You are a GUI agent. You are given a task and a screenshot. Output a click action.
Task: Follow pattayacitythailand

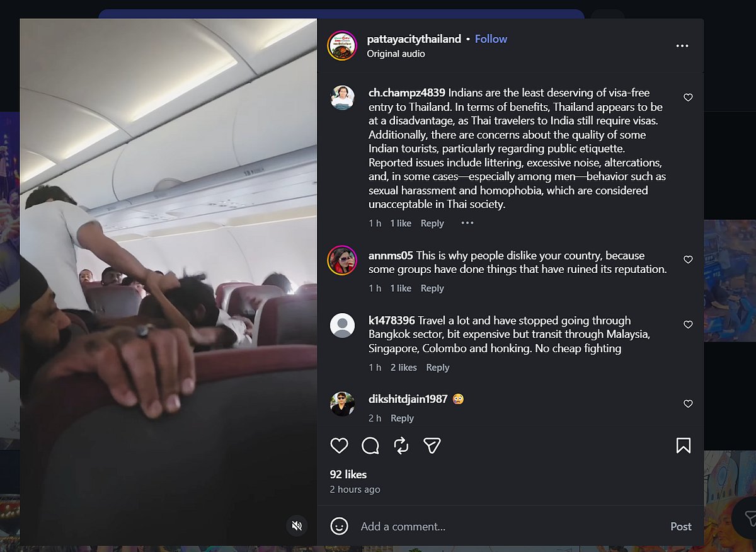point(491,39)
